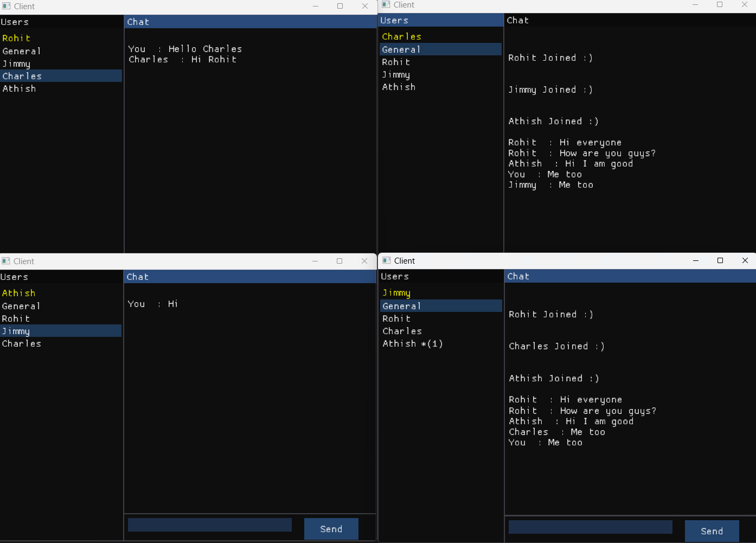The image size is (756, 543).
Task: Focus message input field in Jimmy's window
Action: (x=591, y=527)
